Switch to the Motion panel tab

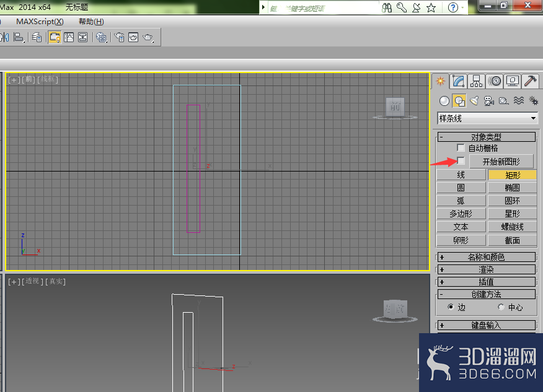pos(495,81)
